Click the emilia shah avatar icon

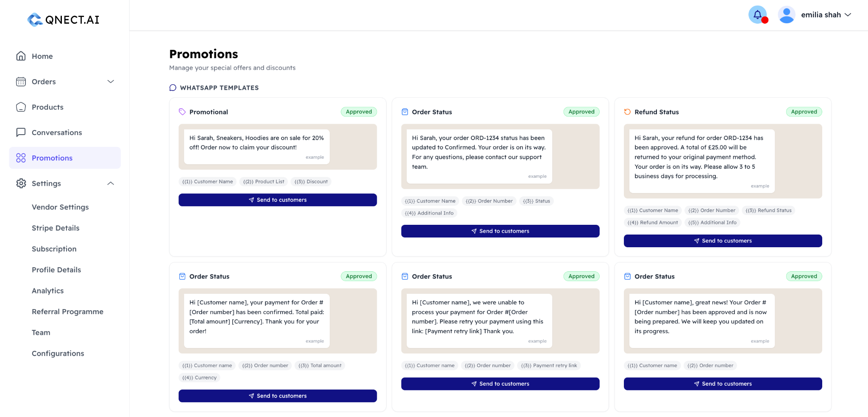787,15
